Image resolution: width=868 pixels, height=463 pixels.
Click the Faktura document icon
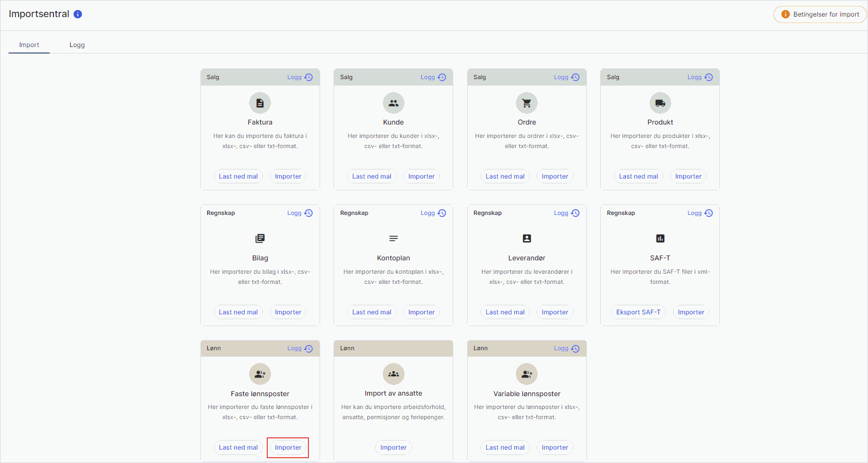pos(260,103)
